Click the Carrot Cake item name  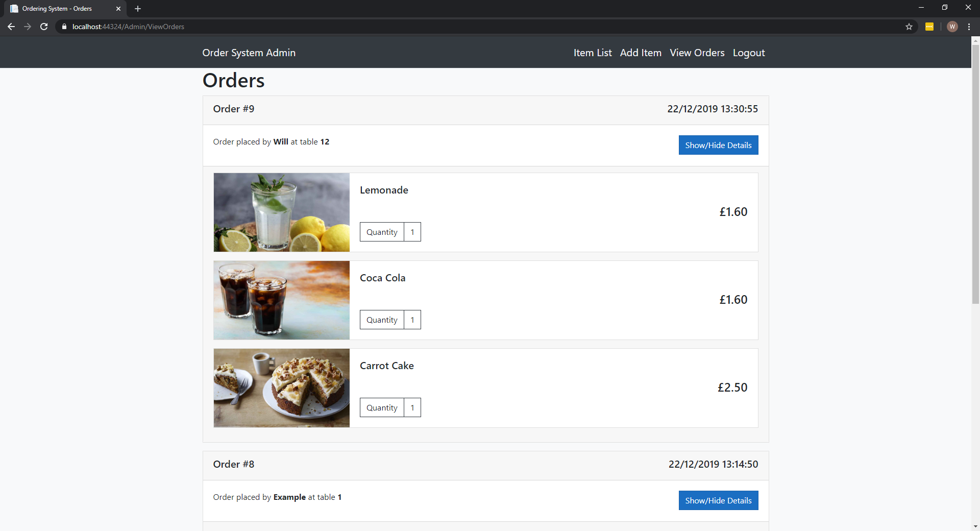(386, 366)
